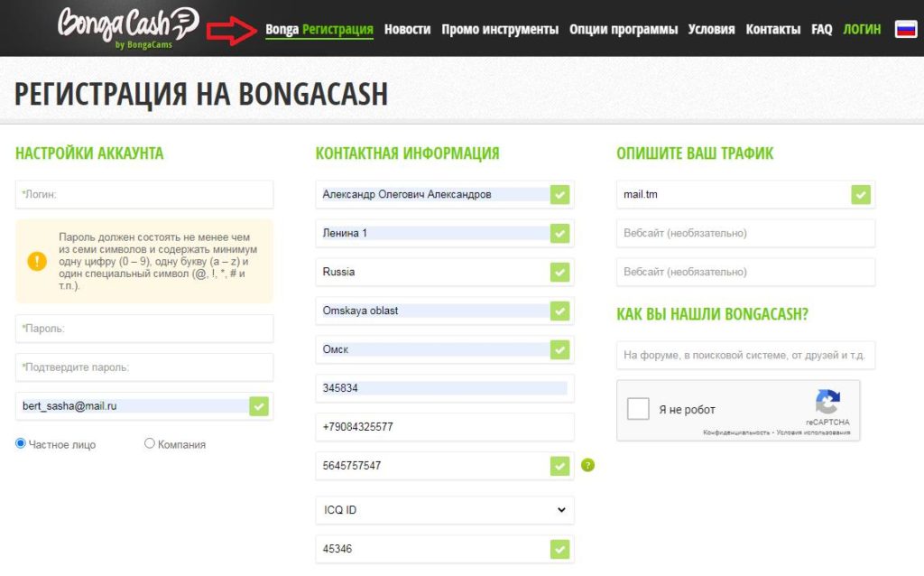Open the Контакты page

[x=773, y=29]
